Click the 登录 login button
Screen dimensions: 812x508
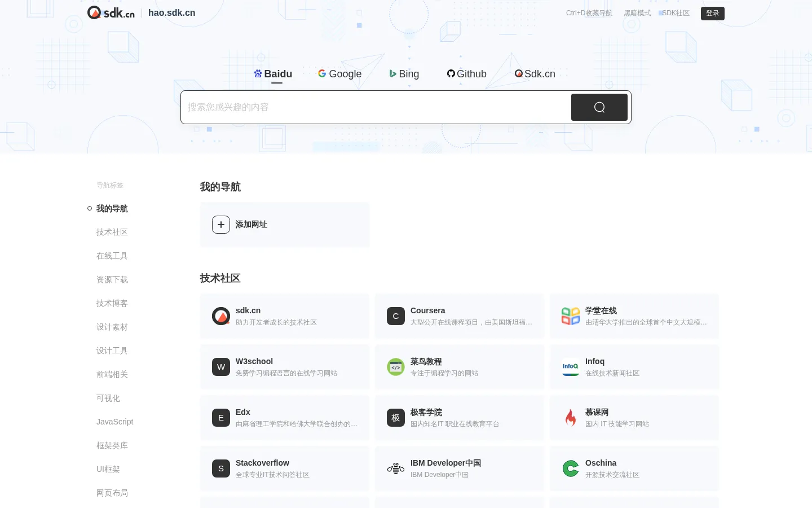[713, 13]
